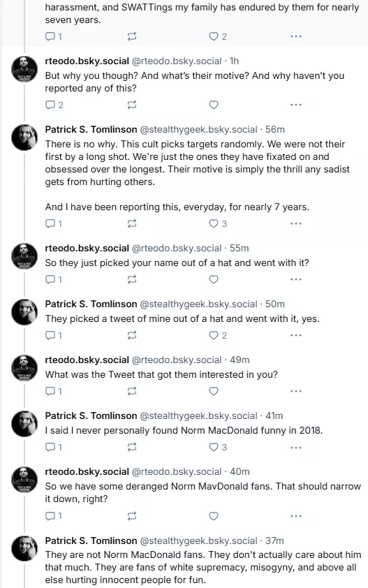The height and width of the screenshot is (588, 368).
Task: Open more options for 'But why you though?' post
Action: tap(296, 105)
